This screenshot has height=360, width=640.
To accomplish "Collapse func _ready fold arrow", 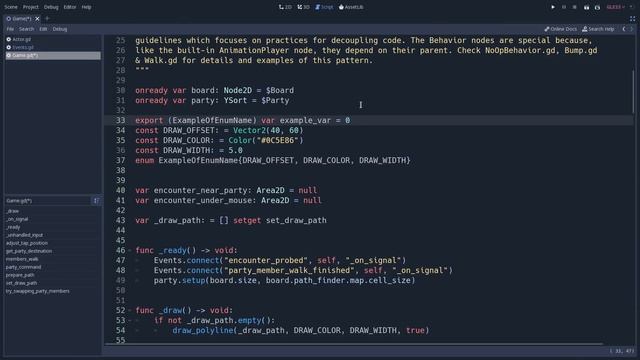I will click(x=130, y=250).
